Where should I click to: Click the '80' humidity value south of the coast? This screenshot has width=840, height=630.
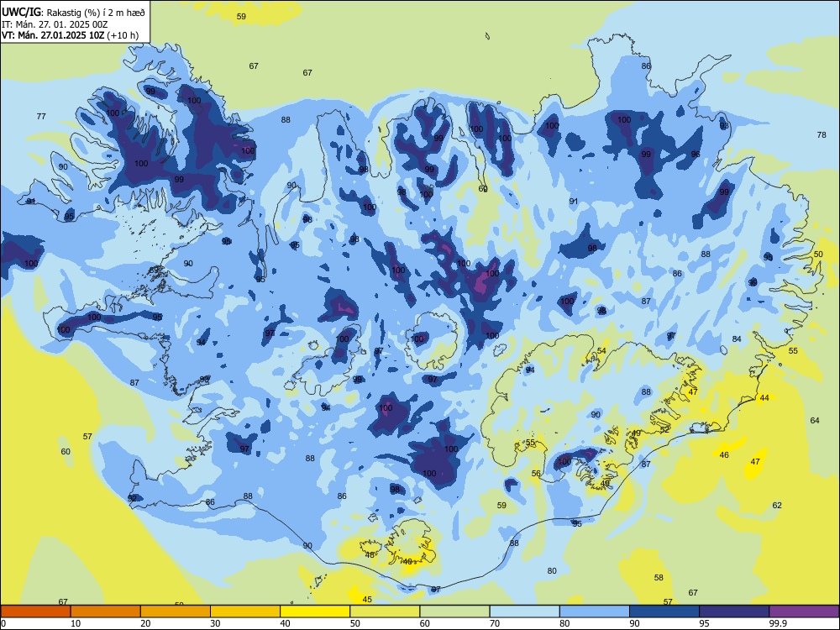[553, 571]
